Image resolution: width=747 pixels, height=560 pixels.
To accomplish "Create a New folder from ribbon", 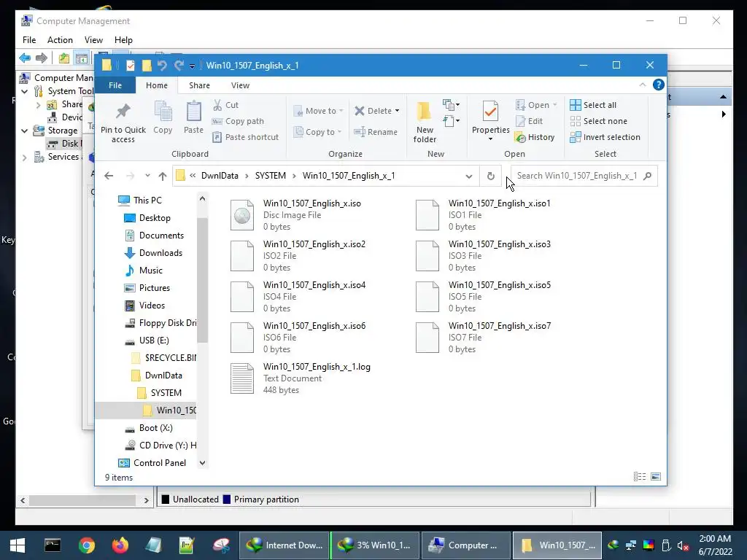I will pos(425,122).
